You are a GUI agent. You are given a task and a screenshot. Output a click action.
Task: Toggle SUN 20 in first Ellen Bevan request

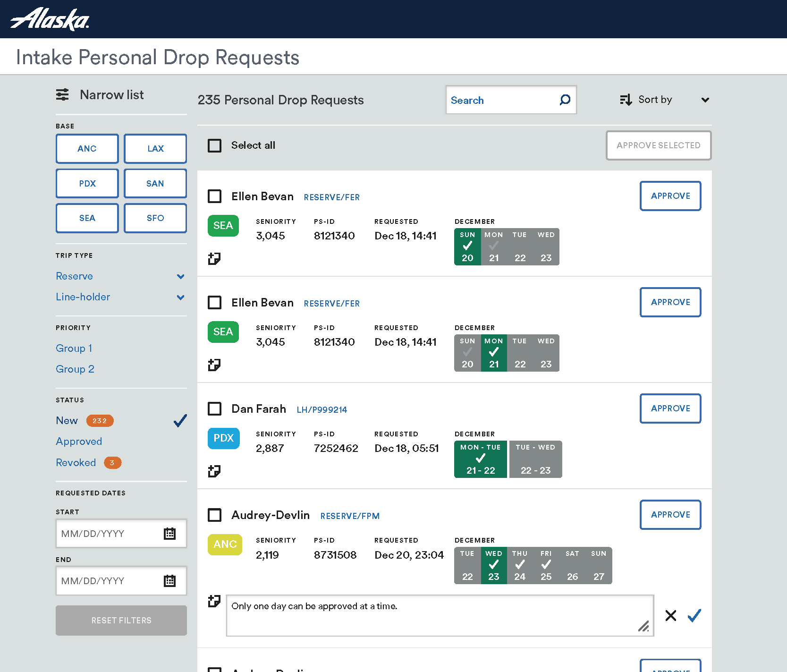pyautogui.click(x=467, y=247)
